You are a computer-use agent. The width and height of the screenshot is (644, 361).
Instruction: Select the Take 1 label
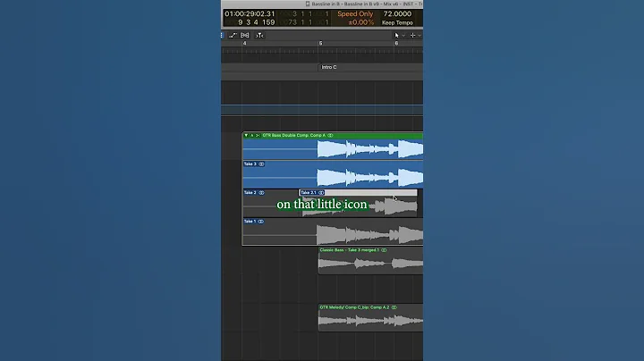click(250, 222)
